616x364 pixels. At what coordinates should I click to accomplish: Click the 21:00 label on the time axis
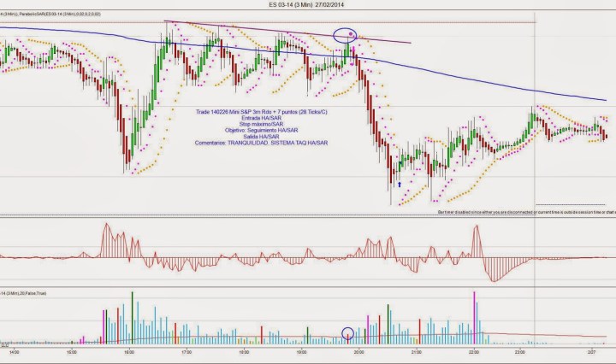417,351
